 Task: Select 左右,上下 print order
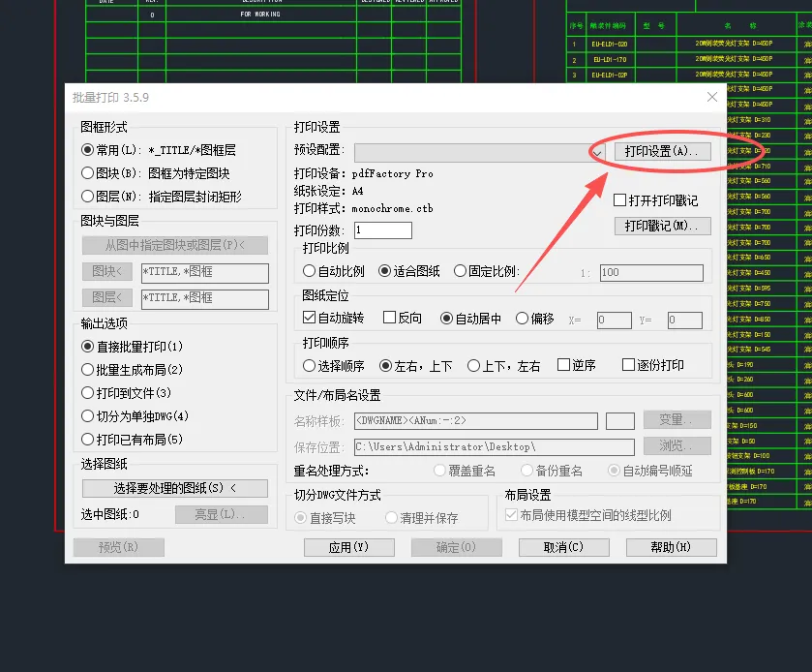click(x=385, y=366)
